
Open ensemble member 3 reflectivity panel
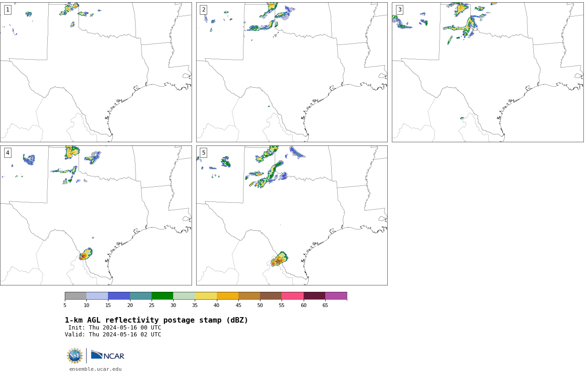click(487, 72)
